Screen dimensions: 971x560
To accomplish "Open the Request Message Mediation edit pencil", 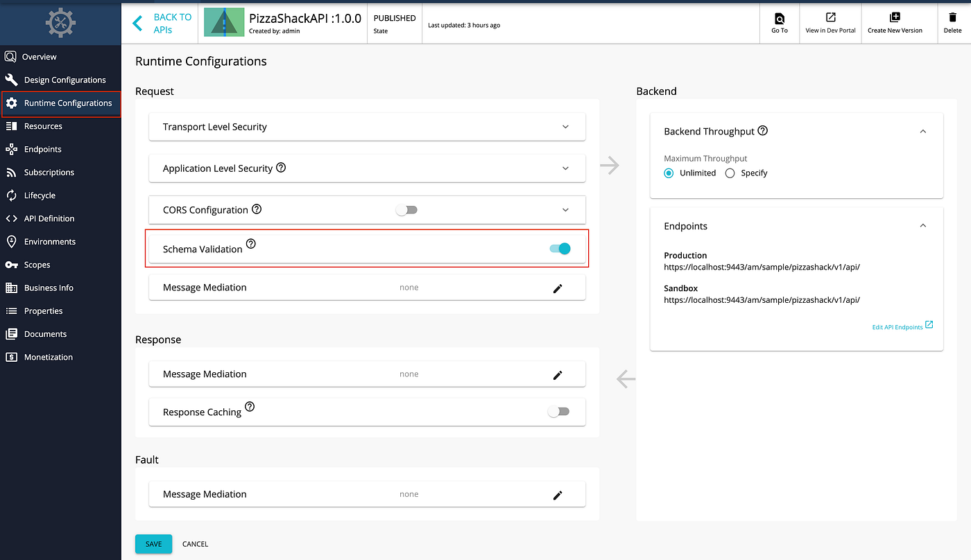I will (x=558, y=288).
